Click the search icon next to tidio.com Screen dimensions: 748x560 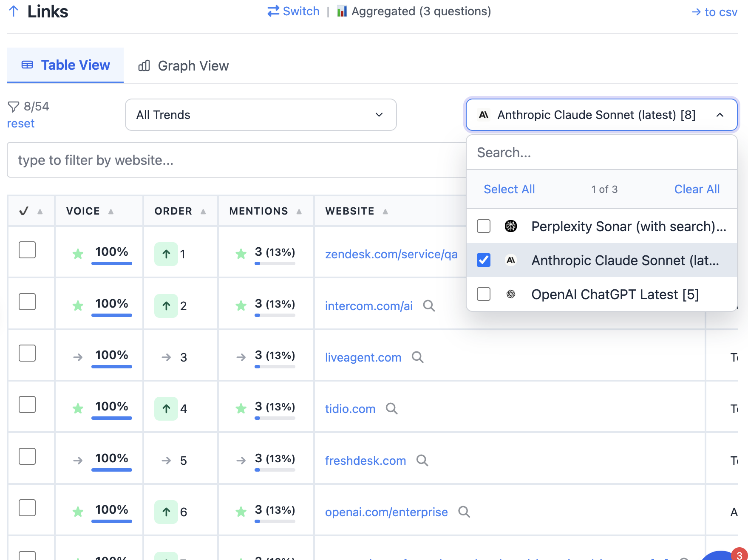(x=391, y=409)
